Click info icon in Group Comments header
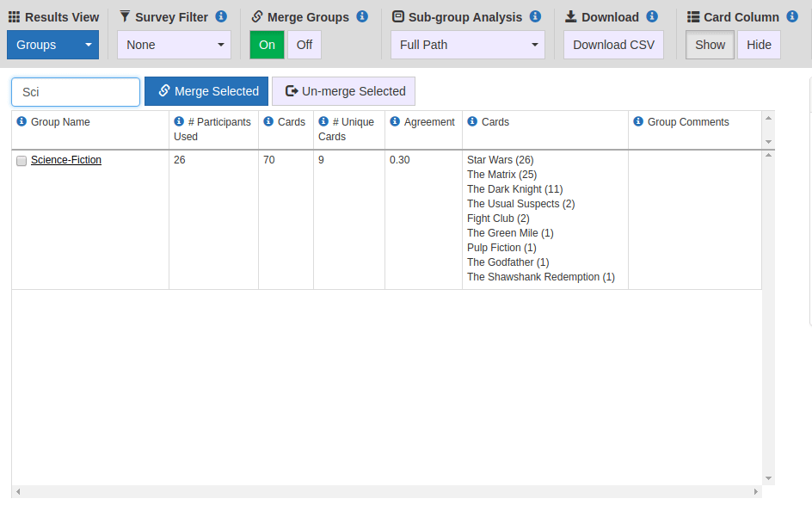812x505 pixels. coord(638,121)
